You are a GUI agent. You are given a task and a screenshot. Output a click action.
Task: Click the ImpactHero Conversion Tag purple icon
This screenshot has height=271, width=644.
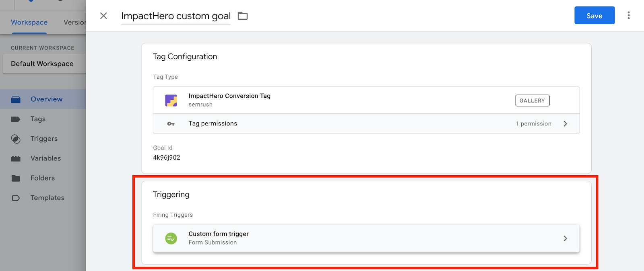[171, 100]
